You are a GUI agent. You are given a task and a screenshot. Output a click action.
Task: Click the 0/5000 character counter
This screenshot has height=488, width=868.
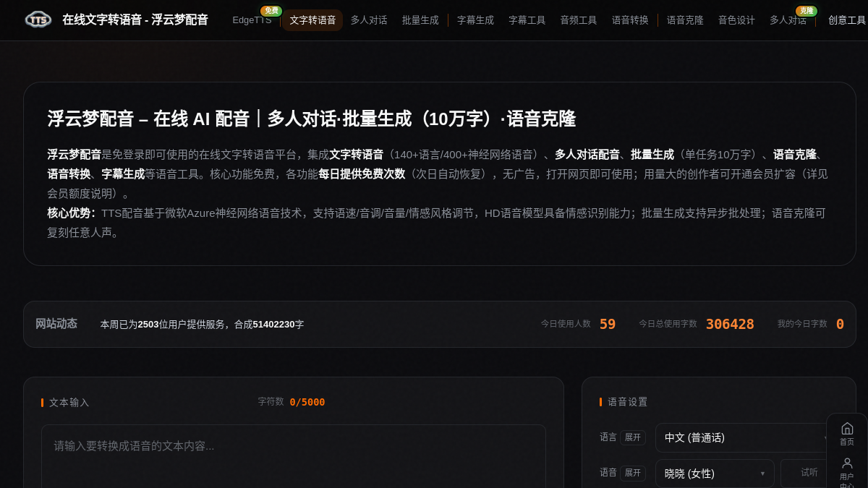307,402
